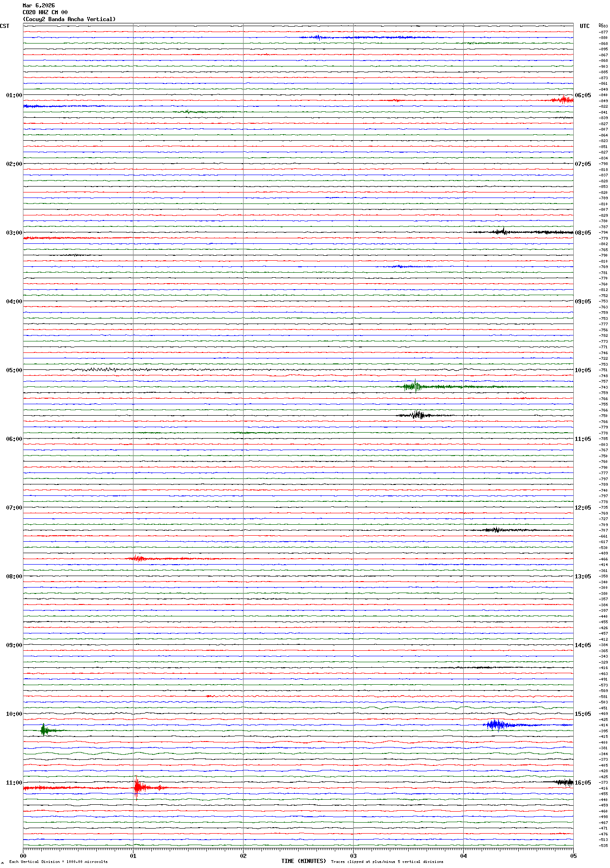Click the Mar 6,2026 date header

pos(39,5)
